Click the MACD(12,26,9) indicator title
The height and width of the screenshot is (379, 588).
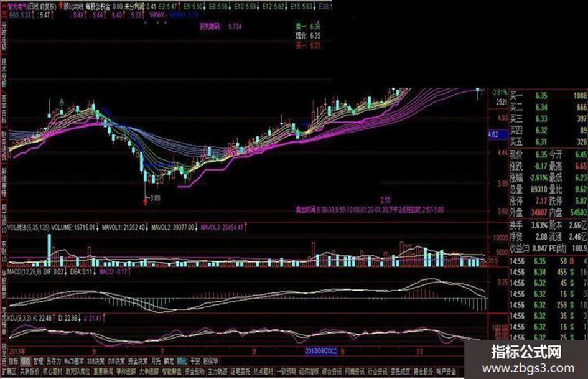click(x=25, y=271)
